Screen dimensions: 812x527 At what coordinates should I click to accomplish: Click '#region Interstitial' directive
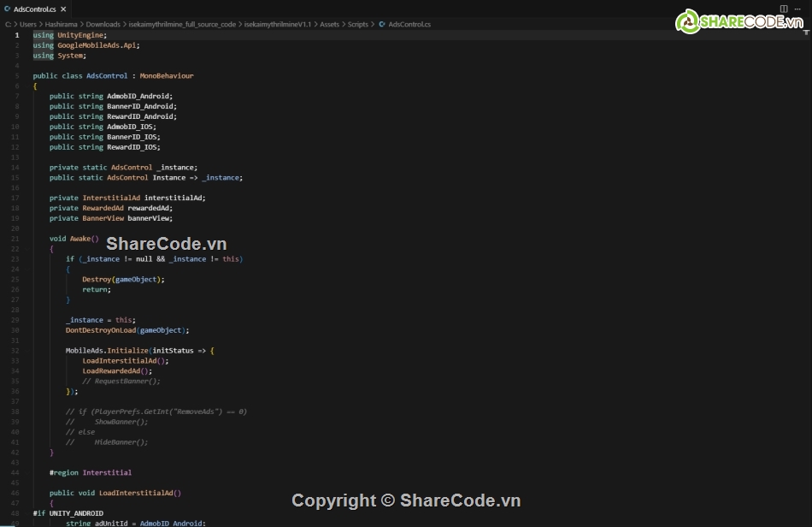click(x=90, y=472)
